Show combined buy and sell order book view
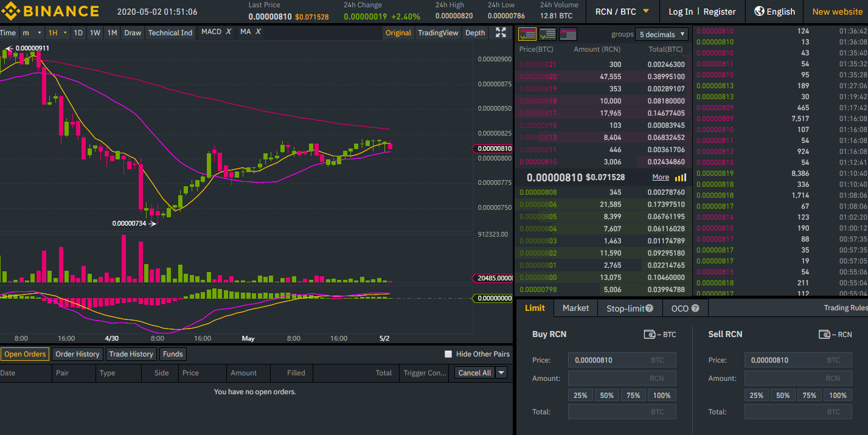868x435 pixels. tap(527, 35)
